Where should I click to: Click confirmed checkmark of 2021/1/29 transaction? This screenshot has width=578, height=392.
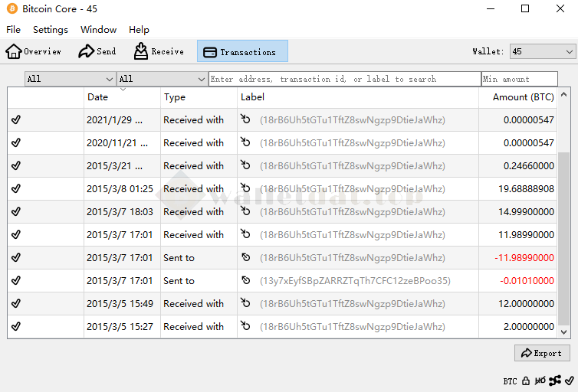click(x=16, y=120)
